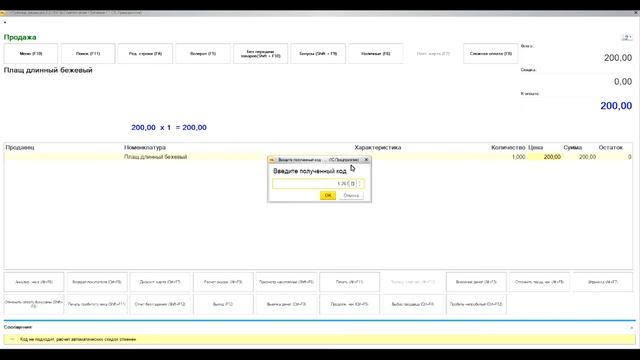Click Дисконт. карта (Ctrl+F7) button
This screenshot has height=360, width=640.
(160, 282)
